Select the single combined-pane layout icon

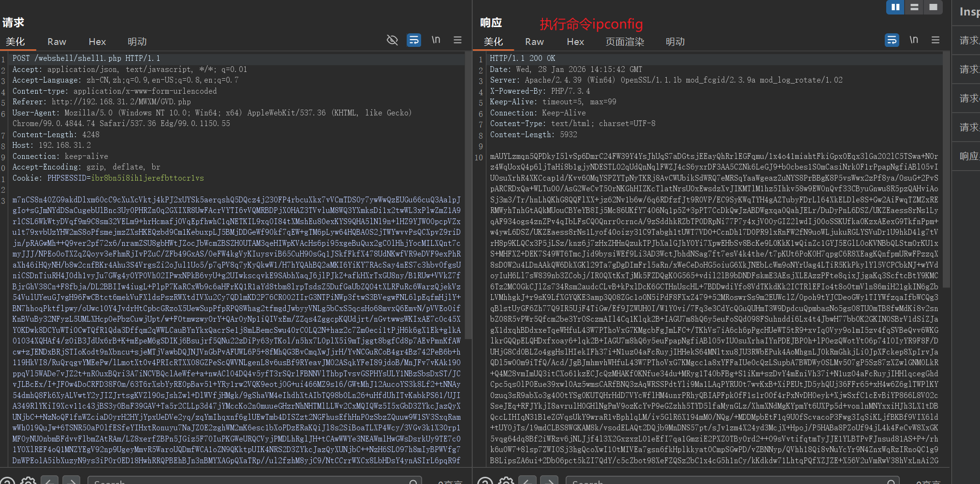click(x=933, y=7)
